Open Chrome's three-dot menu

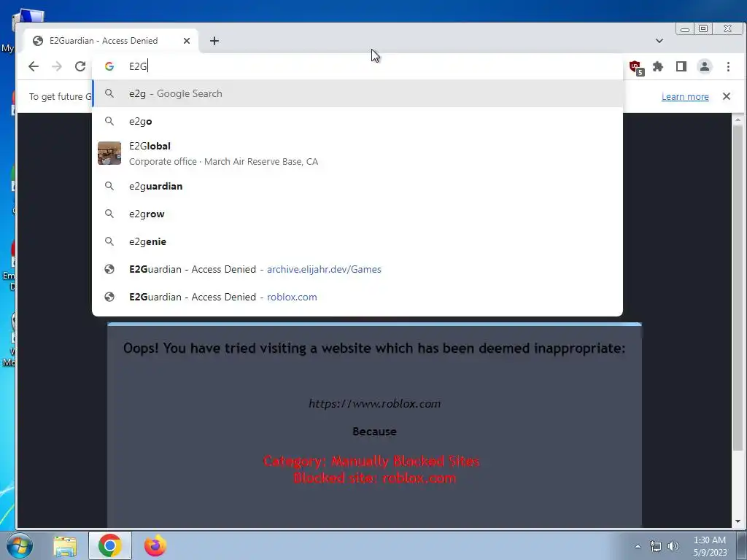click(x=728, y=66)
